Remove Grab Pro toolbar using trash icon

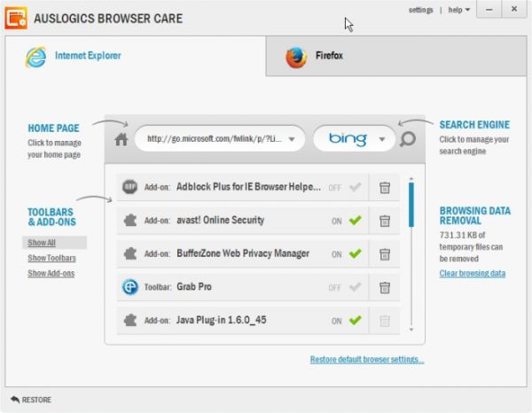tap(385, 287)
